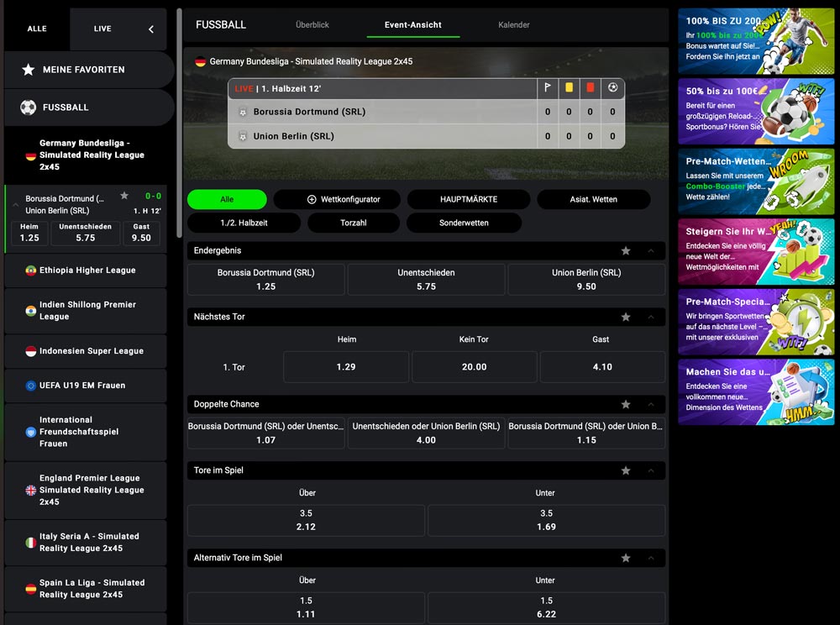Favorite the Alternativ Tore im Spiel market
The image size is (840, 625).
point(626,558)
